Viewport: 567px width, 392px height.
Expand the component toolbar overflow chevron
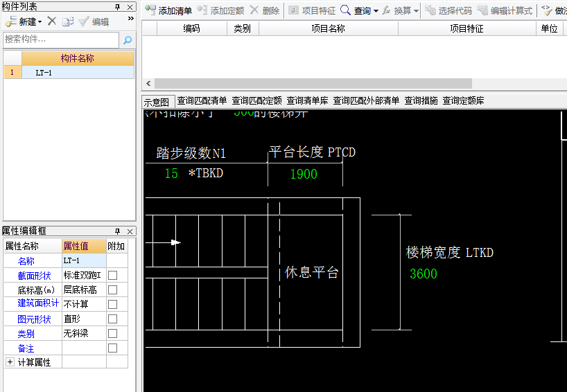131,19
